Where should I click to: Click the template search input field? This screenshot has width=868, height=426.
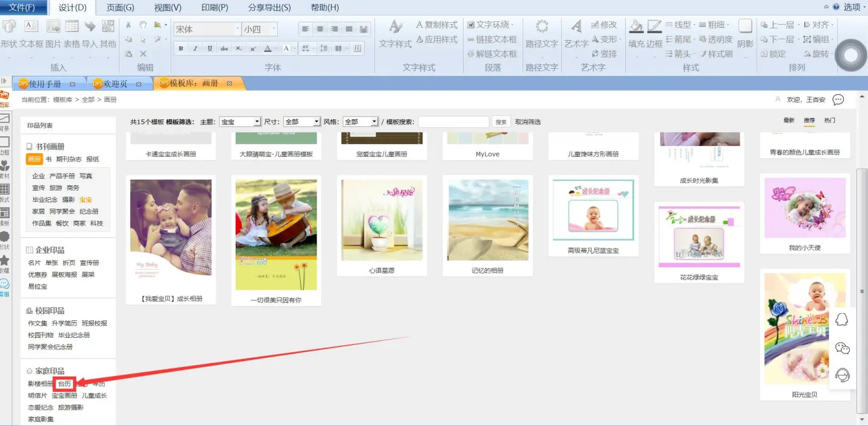point(453,122)
